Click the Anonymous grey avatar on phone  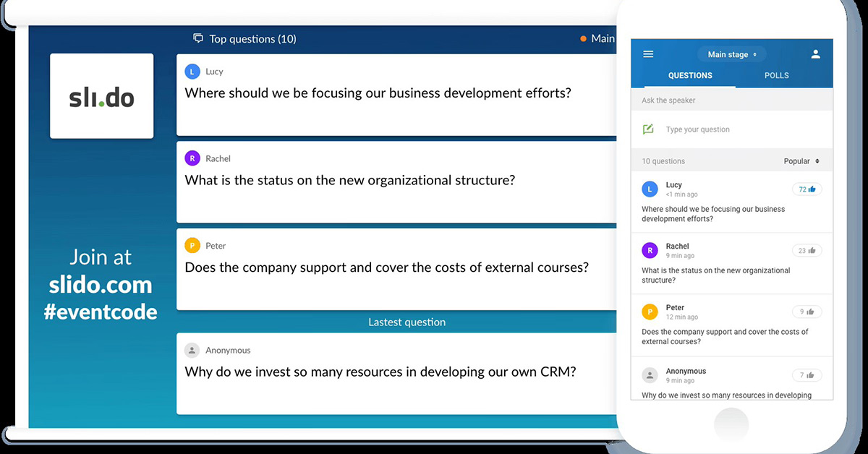tap(650, 375)
